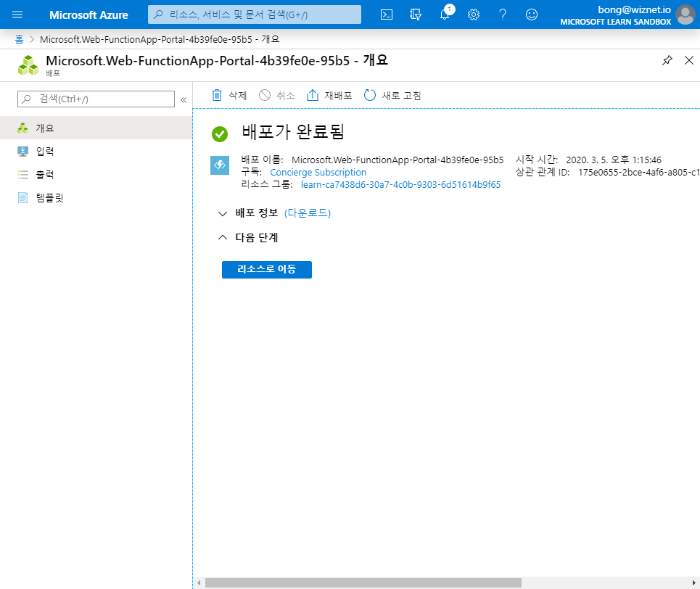Select 입력 in the left menu
The width and height of the screenshot is (700, 589).
pyautogui.click(x=96, y=152)
